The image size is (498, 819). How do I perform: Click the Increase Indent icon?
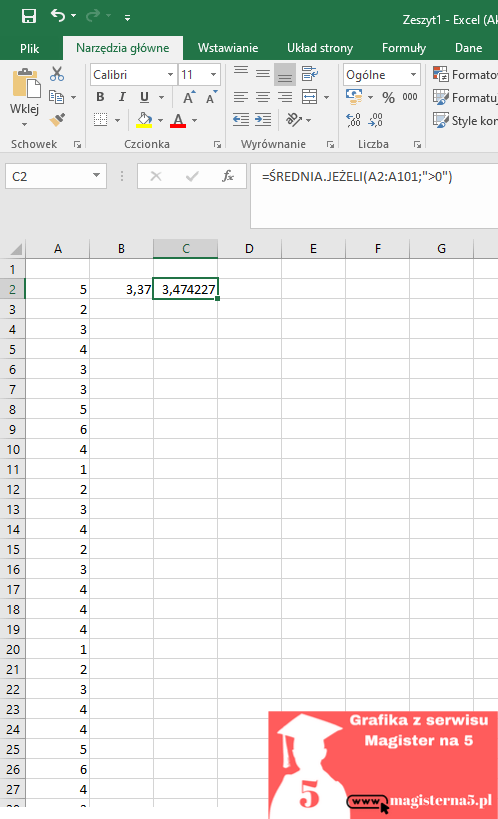point(263,120)
